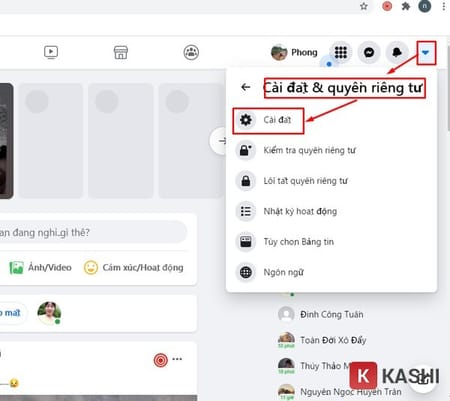450x401 pixels.
Task: Open chat with Nguyễn Ngọc Huyền Trân
Action: (339, 392)
